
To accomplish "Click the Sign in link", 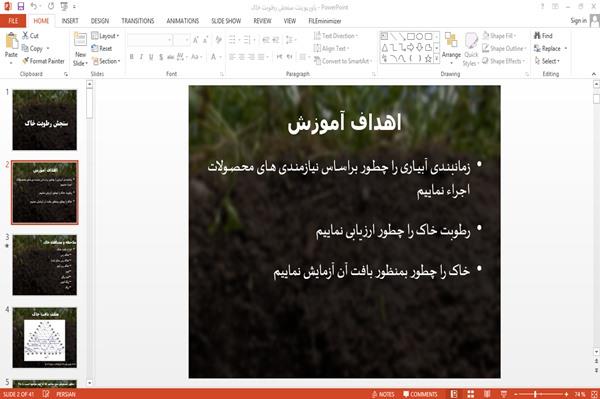I will [578, 21].
